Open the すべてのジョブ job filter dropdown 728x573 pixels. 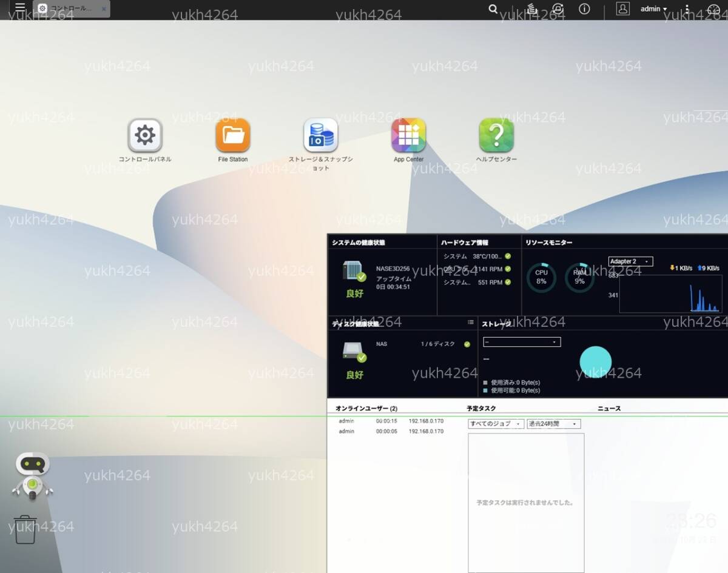tap(496, 424)
